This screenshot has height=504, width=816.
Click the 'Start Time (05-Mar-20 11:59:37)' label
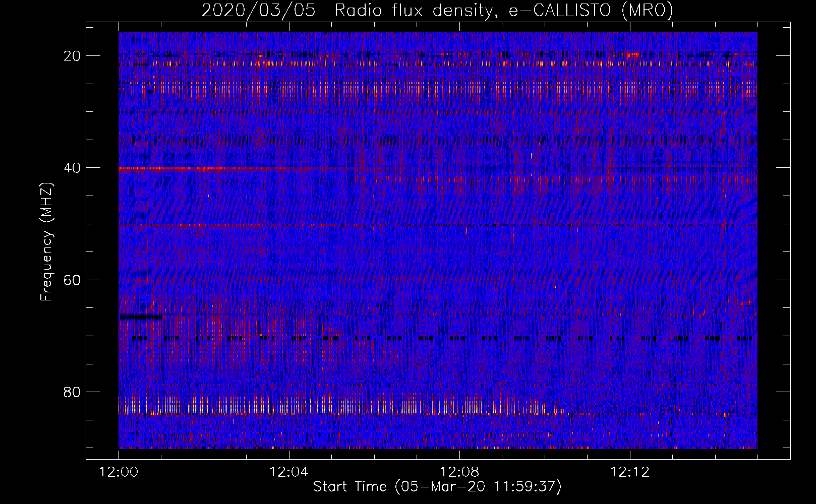(437, 487)
